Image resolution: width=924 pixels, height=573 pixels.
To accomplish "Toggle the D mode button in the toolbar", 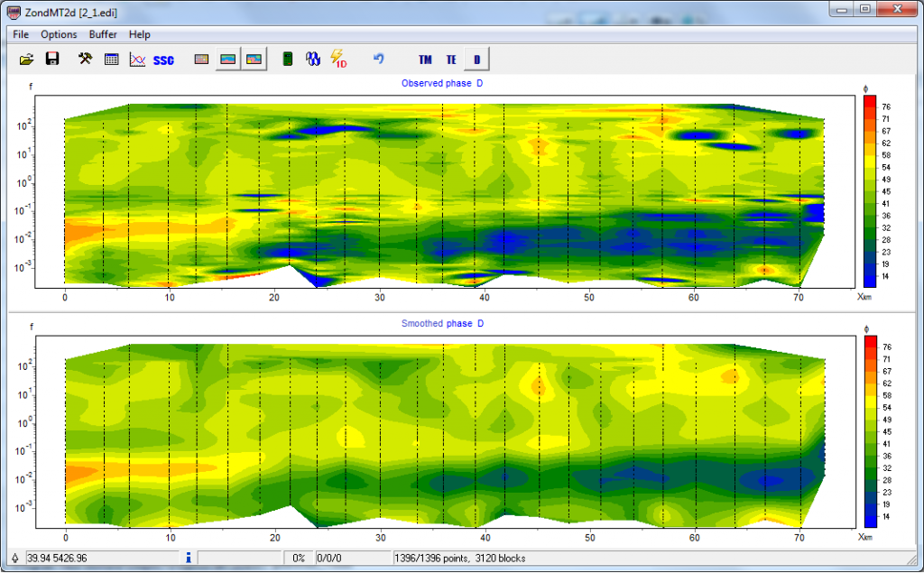I will 476,60.
